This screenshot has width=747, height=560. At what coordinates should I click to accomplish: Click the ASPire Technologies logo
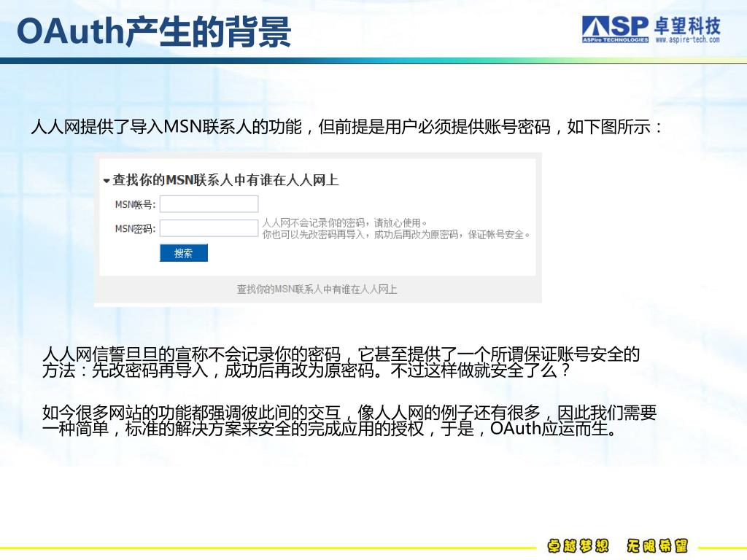click(x=615, y=29)
